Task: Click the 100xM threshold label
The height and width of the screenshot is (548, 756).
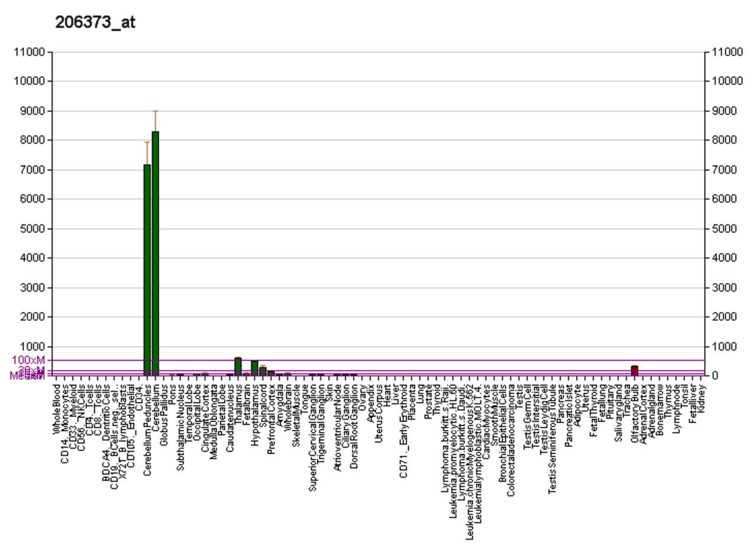Action: [x=28, y=360]
